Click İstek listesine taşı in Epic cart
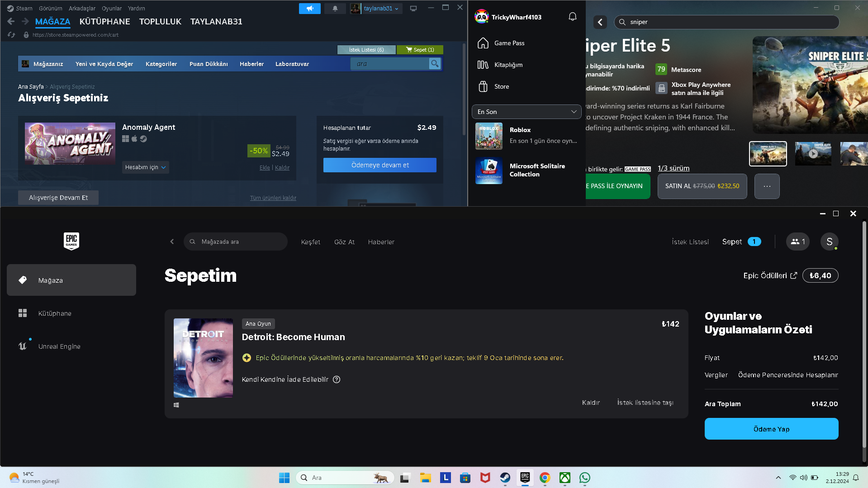This screenshot has width=868, height=488. click(645, 403)
